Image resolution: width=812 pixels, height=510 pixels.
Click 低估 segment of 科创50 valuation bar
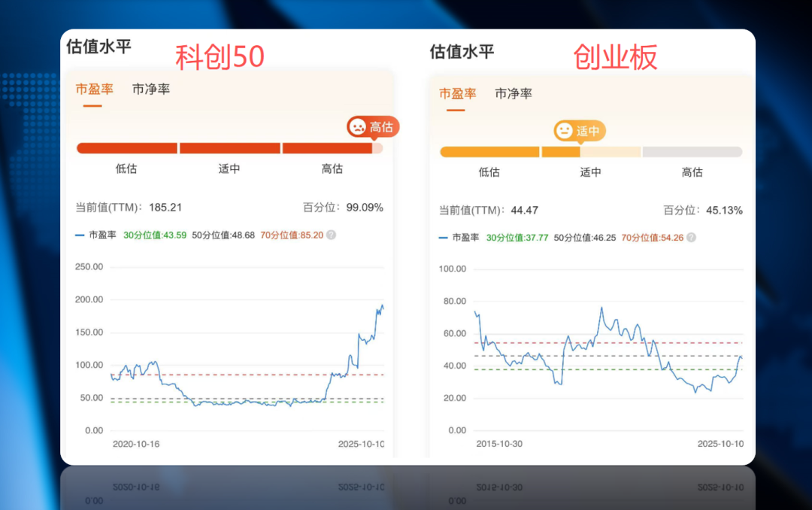[126, 148]
